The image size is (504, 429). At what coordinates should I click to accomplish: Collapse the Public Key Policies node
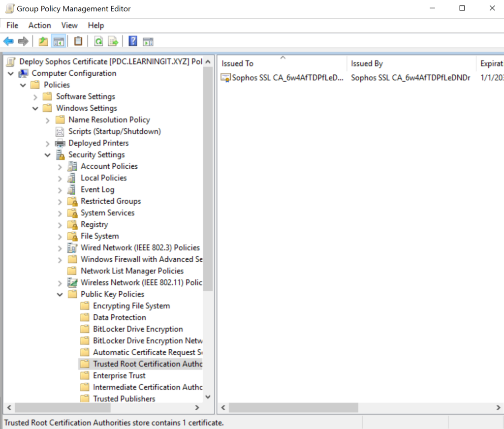pos(60,295)
